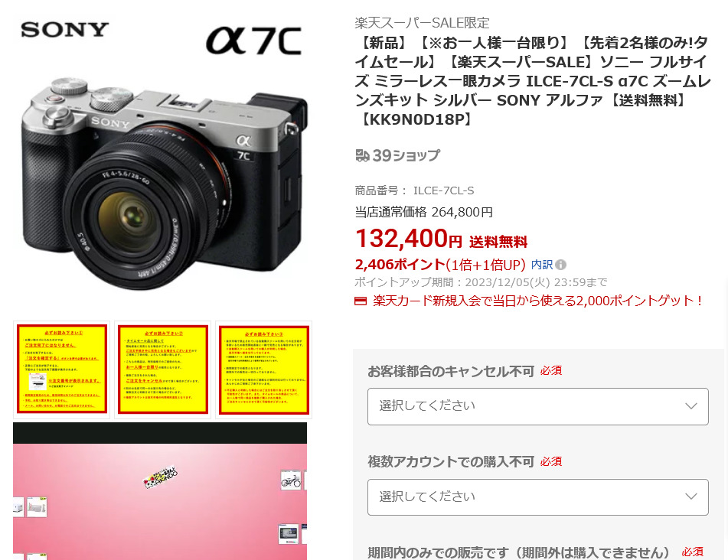728x560 pixels.
Task: Click the 39ショップ truck icon
Action: 363,155
